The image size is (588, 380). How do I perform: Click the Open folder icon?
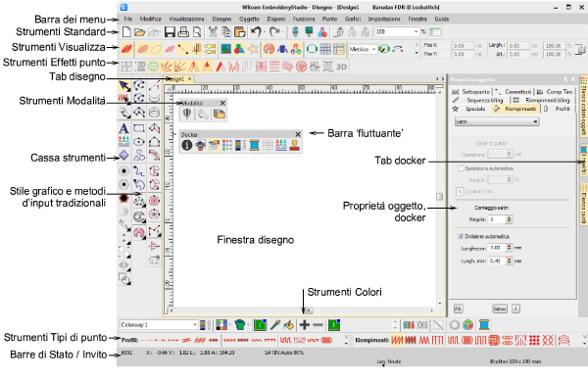point(140,32)
